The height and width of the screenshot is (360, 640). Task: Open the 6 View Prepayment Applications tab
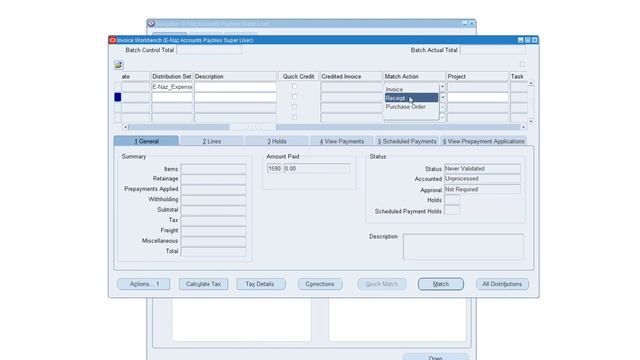tap(483, 141)
